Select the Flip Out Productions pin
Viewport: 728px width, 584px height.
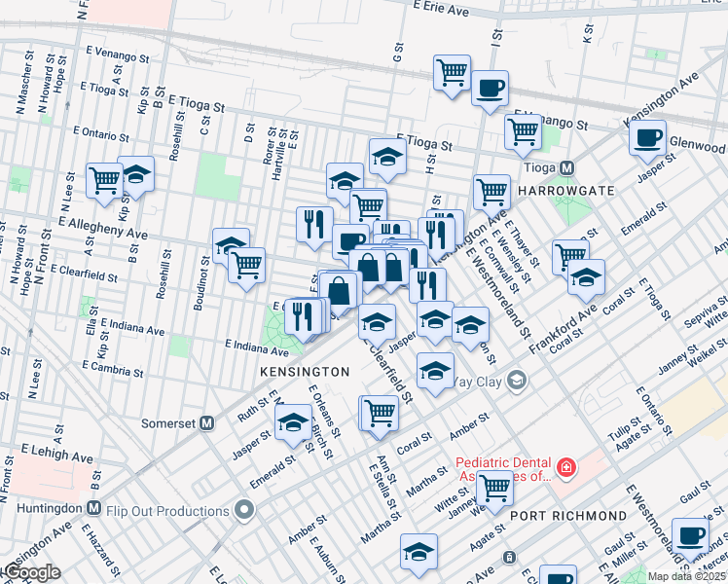[244, 511]
